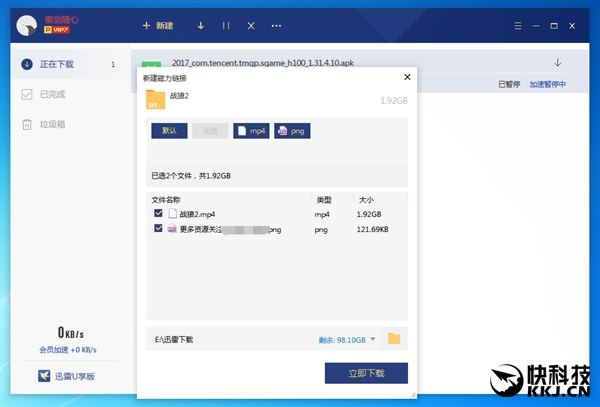Click the 战狼2.mp4 file icon

coord(173,213)
